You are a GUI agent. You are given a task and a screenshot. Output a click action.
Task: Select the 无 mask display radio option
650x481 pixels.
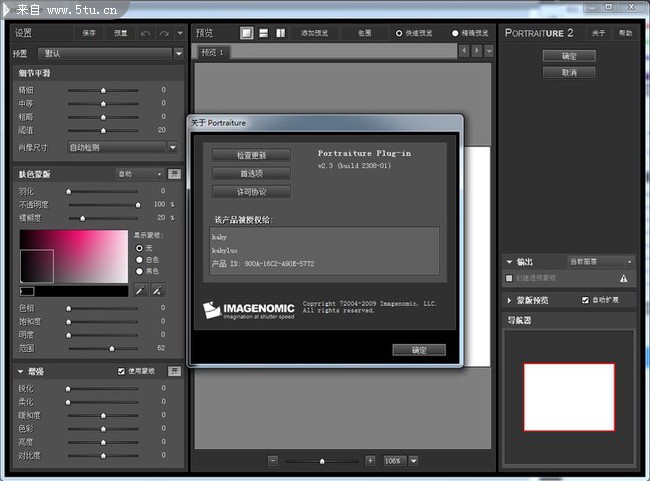(x=139, y=248)
